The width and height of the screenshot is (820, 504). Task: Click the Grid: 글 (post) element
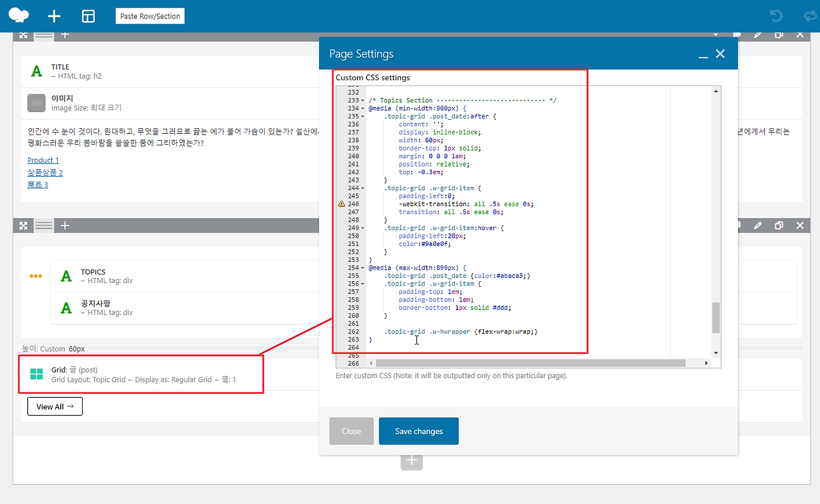tap(142, 375)
